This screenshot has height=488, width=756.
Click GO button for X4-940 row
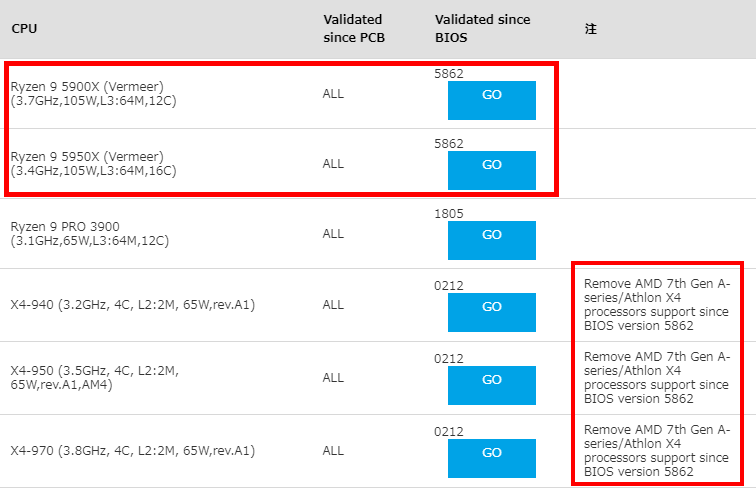point(492,312)
